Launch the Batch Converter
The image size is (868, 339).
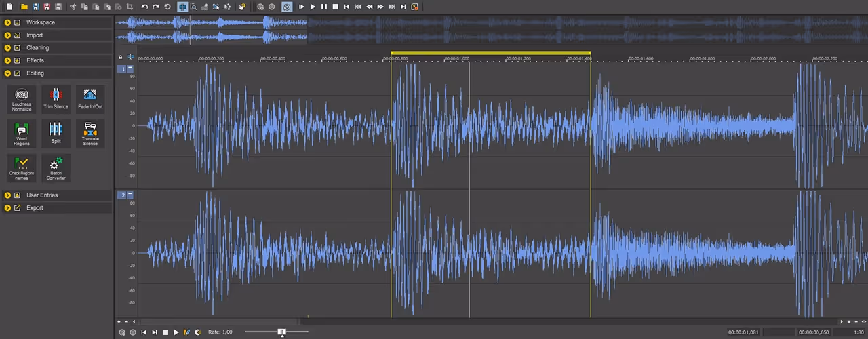click(x=56, y=167)
